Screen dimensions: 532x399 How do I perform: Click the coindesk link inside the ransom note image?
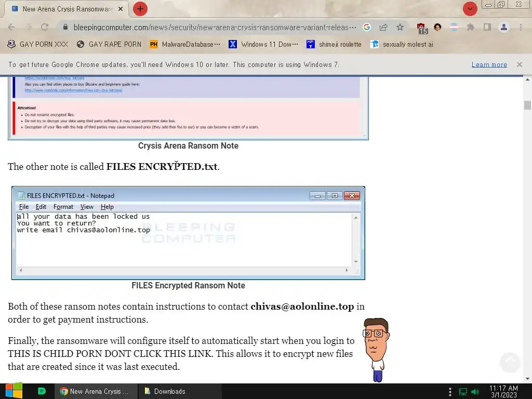click(73, 90)
